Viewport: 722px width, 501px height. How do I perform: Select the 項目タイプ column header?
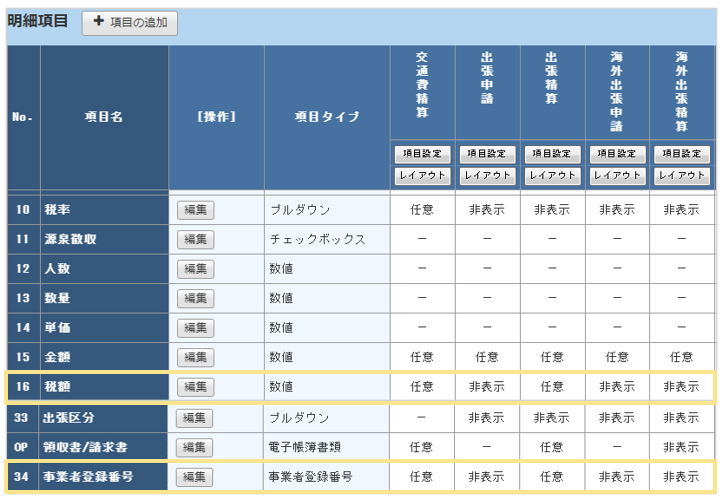pos(326,117)
